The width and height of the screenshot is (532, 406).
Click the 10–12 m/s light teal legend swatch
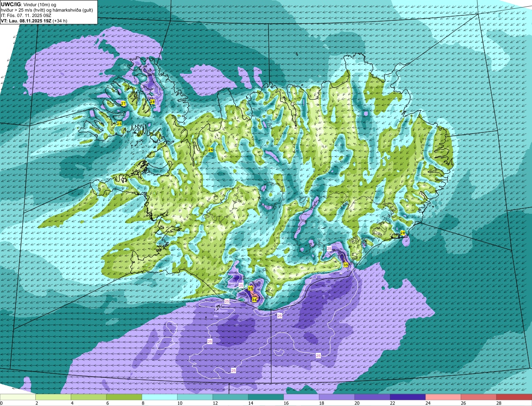[x=195, y=397]
